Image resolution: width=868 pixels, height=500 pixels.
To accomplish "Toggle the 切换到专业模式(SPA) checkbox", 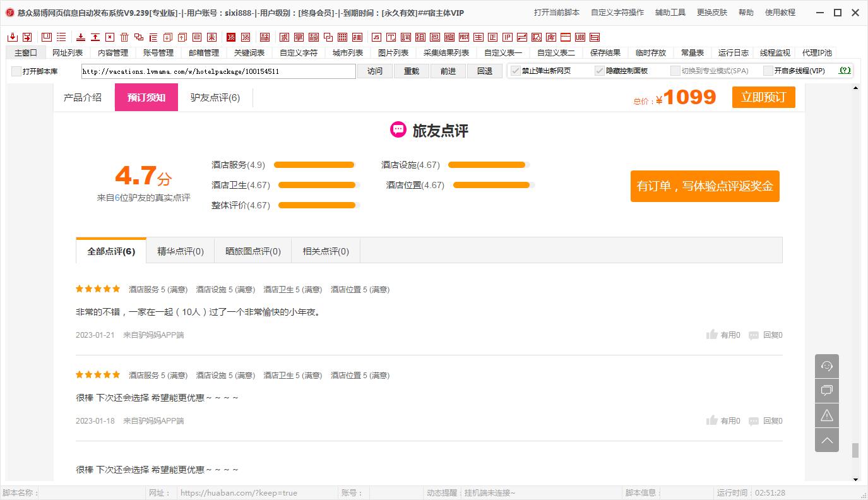I will click(675, 71).
